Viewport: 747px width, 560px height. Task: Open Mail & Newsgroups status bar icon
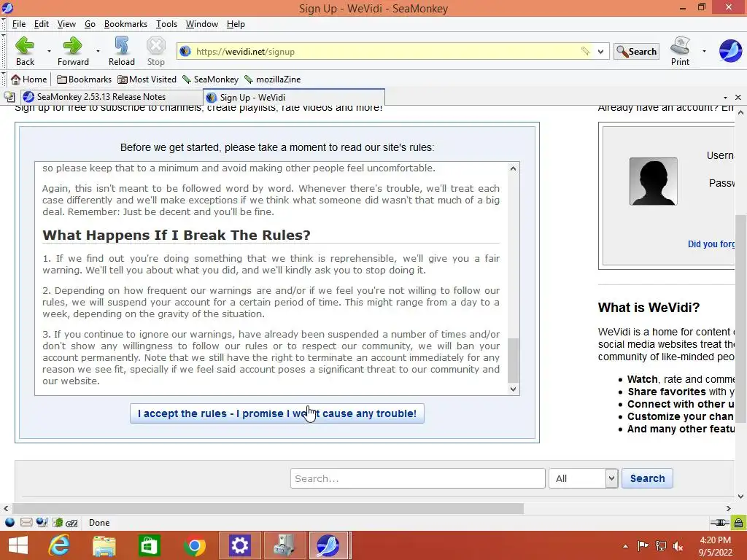(26, 522)
